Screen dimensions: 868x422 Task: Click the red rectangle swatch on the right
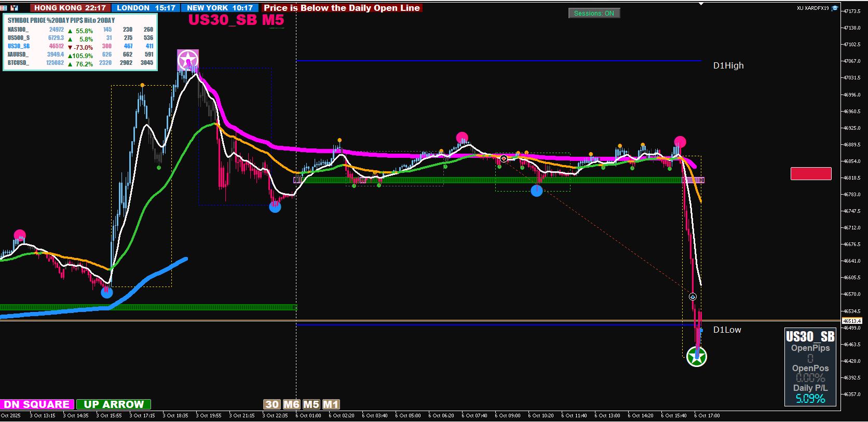[811, 173]
